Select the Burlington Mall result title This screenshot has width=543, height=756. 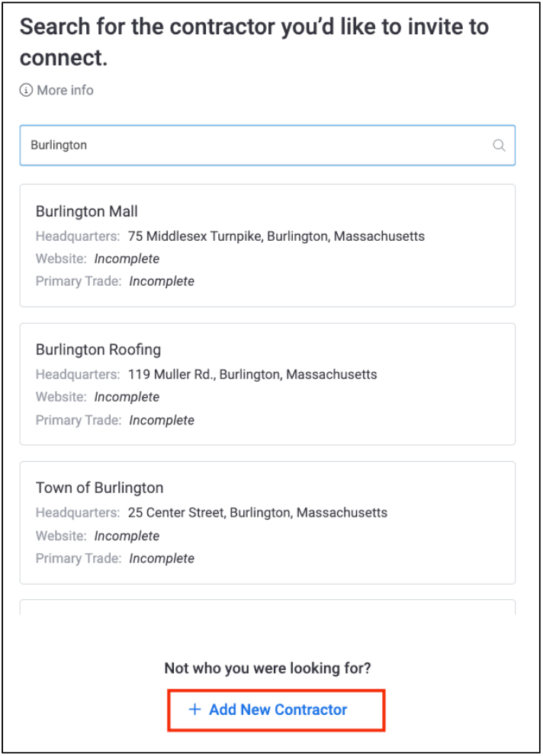87,212
